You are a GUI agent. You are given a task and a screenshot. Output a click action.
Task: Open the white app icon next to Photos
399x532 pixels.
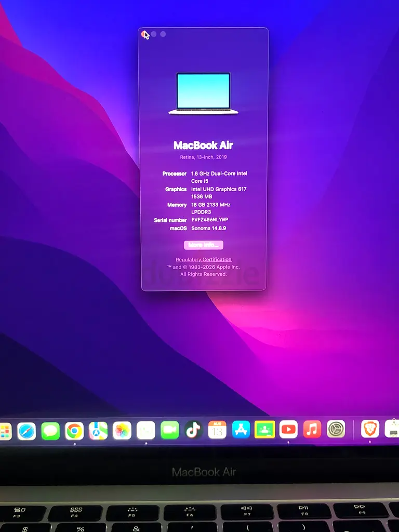pos(146,430)
